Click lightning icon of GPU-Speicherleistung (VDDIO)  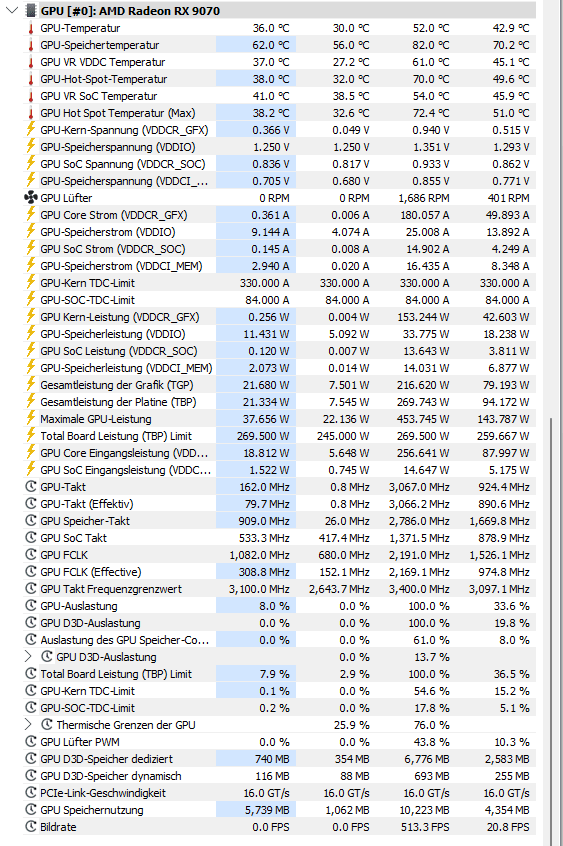pyautogui.click(x=31, y=333)
